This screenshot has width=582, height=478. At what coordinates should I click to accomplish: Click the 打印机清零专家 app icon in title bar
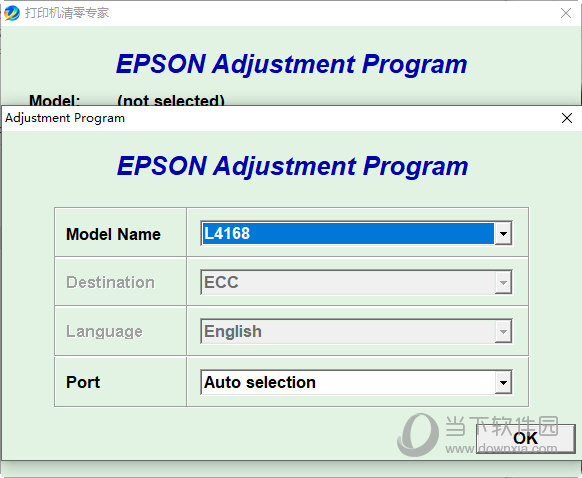pyautogui.click(x=12, y=13)
